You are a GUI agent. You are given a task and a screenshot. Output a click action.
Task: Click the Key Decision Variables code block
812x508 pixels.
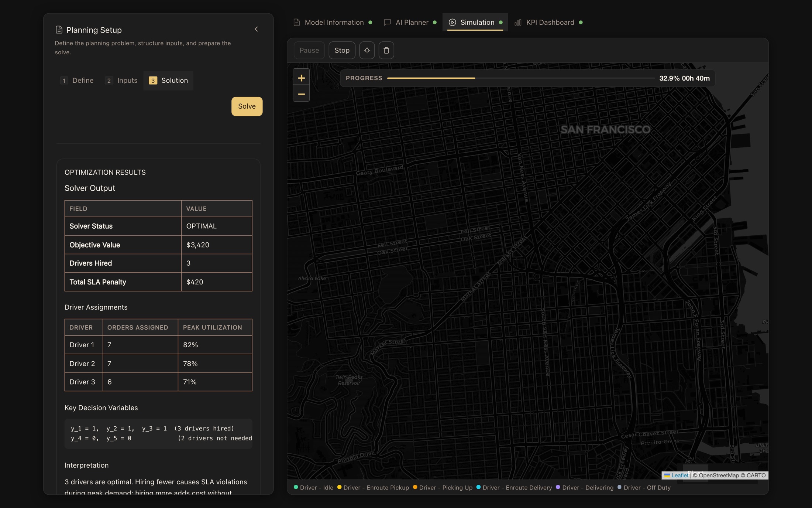[x=158, y=434]
